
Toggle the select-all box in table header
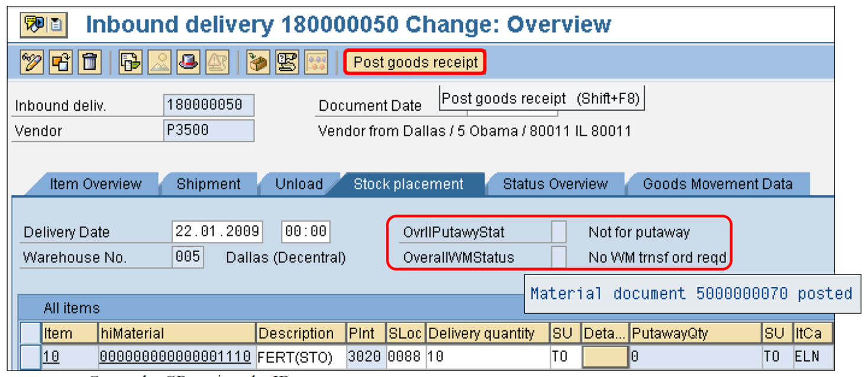pyautogui.click(x=31, y=333)
